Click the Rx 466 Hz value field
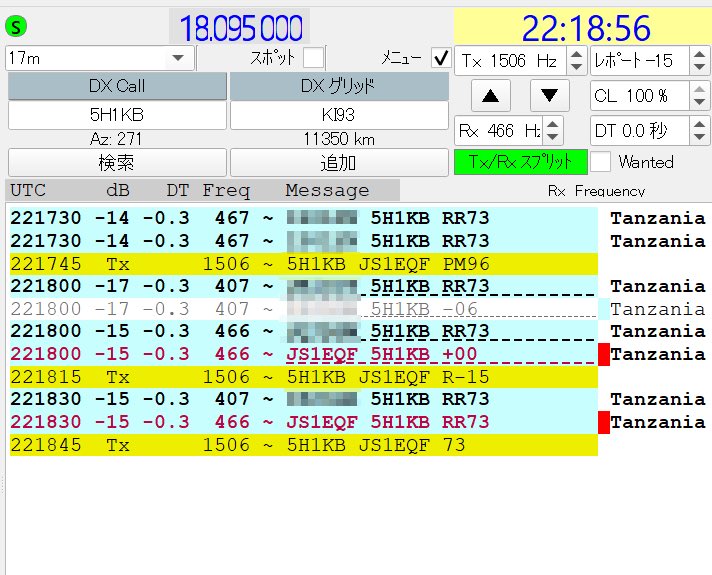 tap(499, 131)
